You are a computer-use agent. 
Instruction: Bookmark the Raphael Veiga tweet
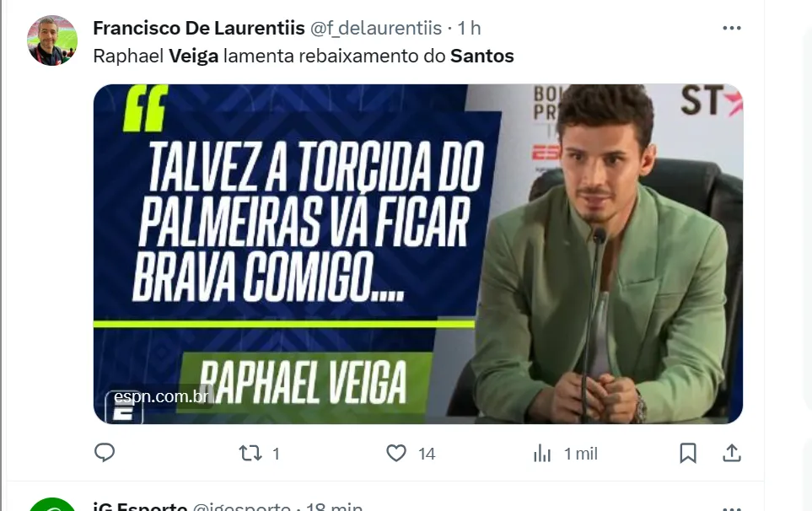coord(688,453)
